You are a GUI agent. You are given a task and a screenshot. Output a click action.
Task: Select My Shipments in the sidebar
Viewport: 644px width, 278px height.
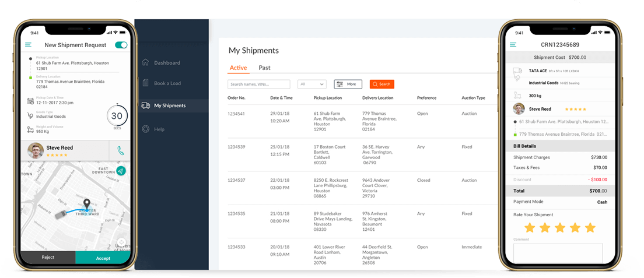(170, 105)
